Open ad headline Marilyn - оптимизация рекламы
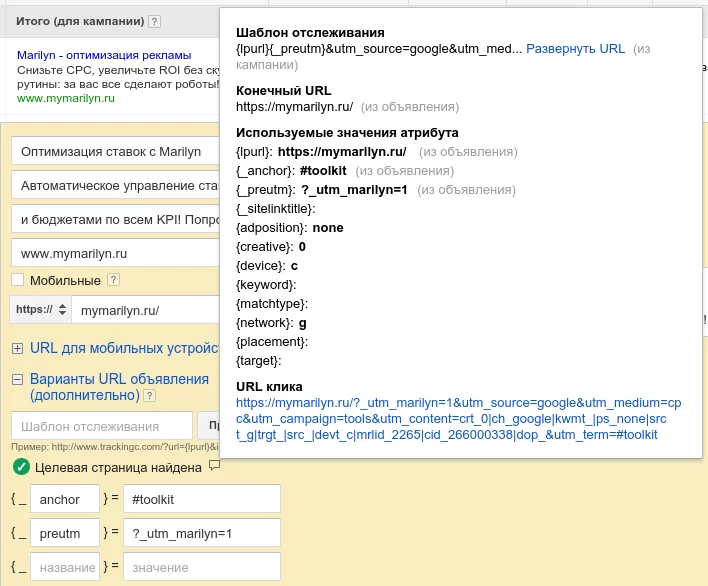Viewport: 708px width, 586px height. pyautogui.click(x=104, y=55)
